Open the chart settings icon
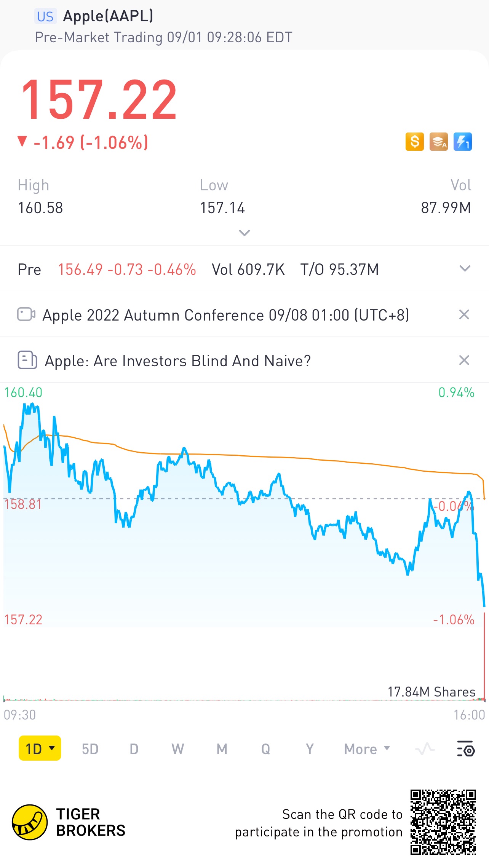Image resolution: width=489 pixels, height=868 pixels. click(x=465, y=749)
